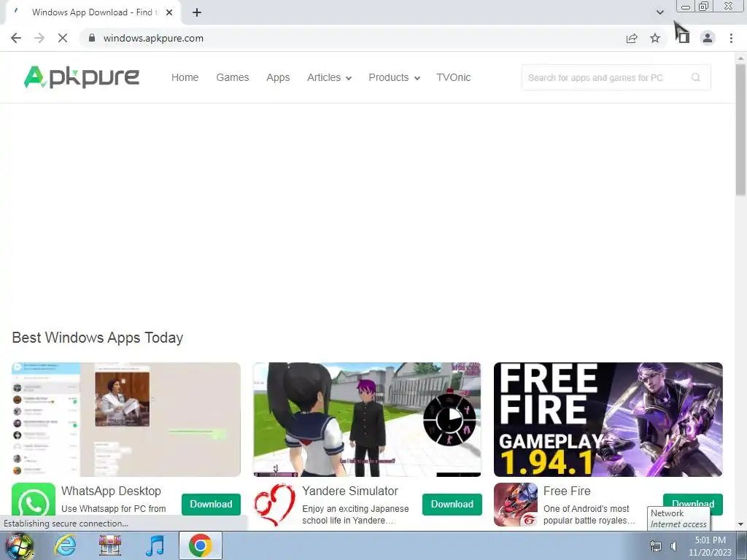Open the Free Fire title link
Screen dimensions: 747x560
(x=567, y=491)
